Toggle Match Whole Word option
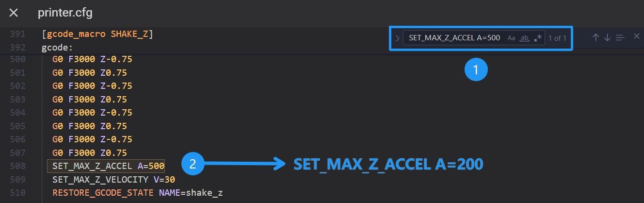The image size is (644, 203). [524, 38]
